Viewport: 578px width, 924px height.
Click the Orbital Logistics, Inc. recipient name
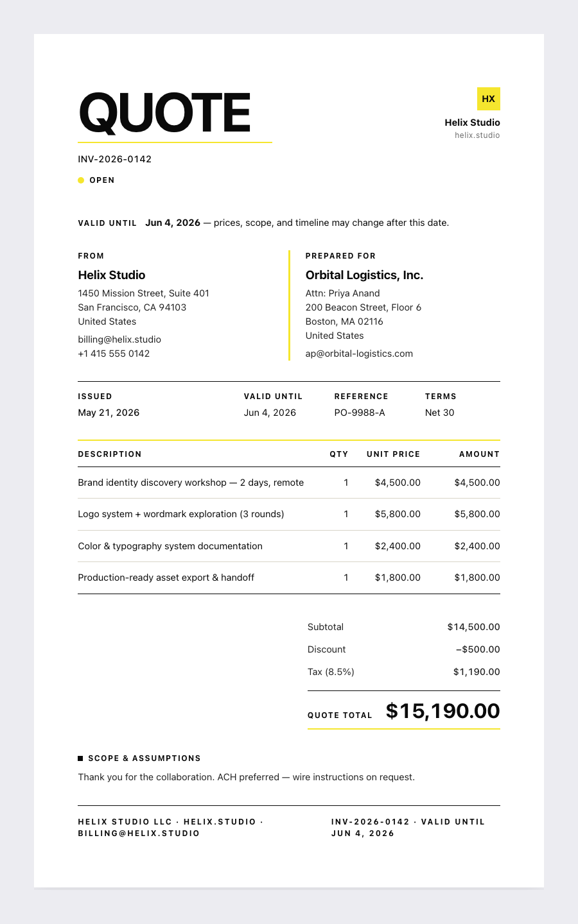[364, 275]
